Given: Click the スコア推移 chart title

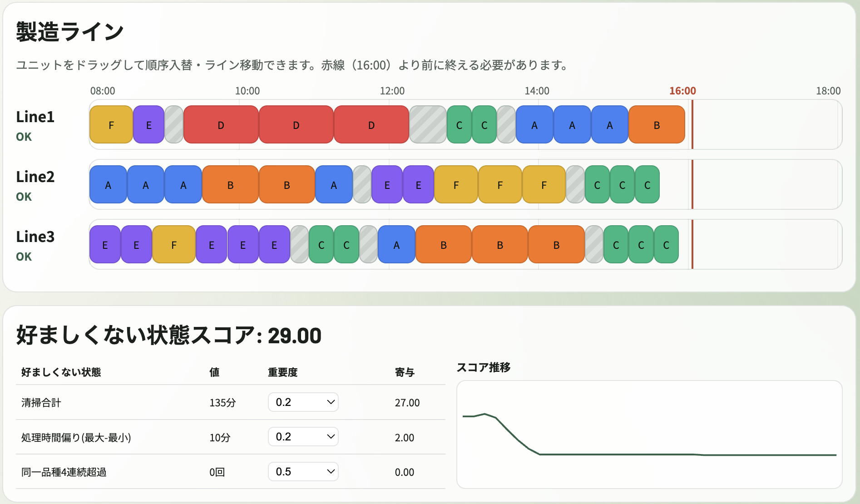Looking at the screenshot, I should tap(484, 368).
